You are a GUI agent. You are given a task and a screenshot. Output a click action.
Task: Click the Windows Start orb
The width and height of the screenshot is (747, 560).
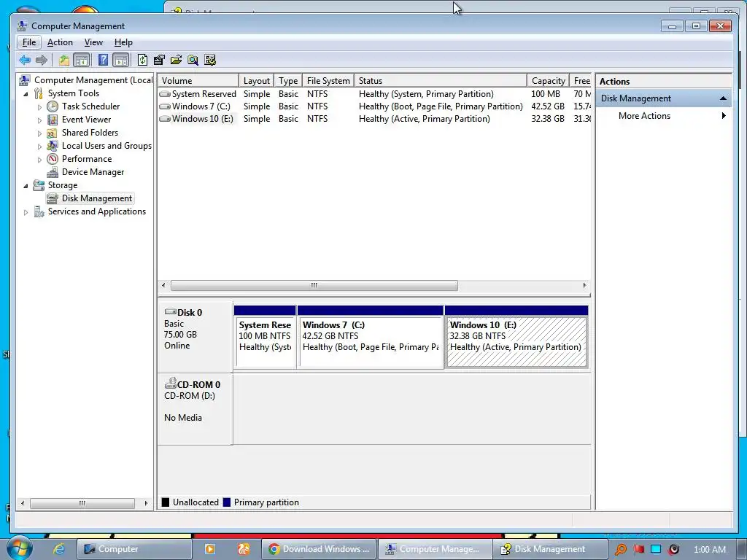point(20,549)
